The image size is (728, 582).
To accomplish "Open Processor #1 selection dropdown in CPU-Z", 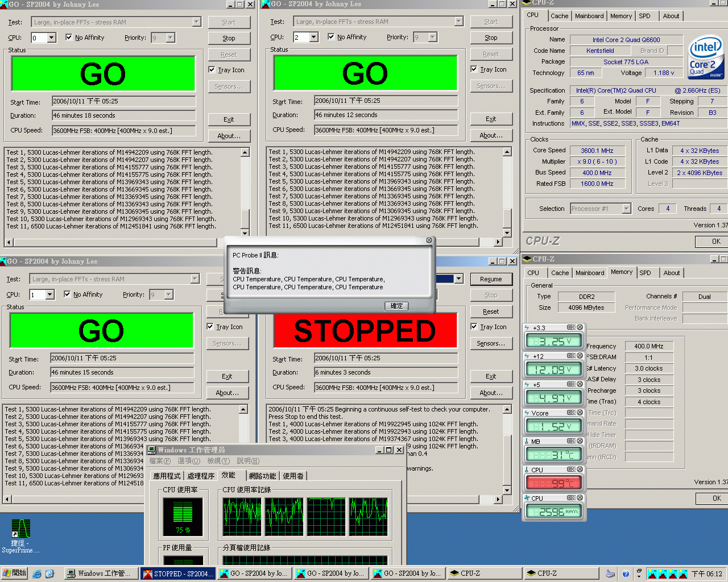I will click(x=626, y=209).
